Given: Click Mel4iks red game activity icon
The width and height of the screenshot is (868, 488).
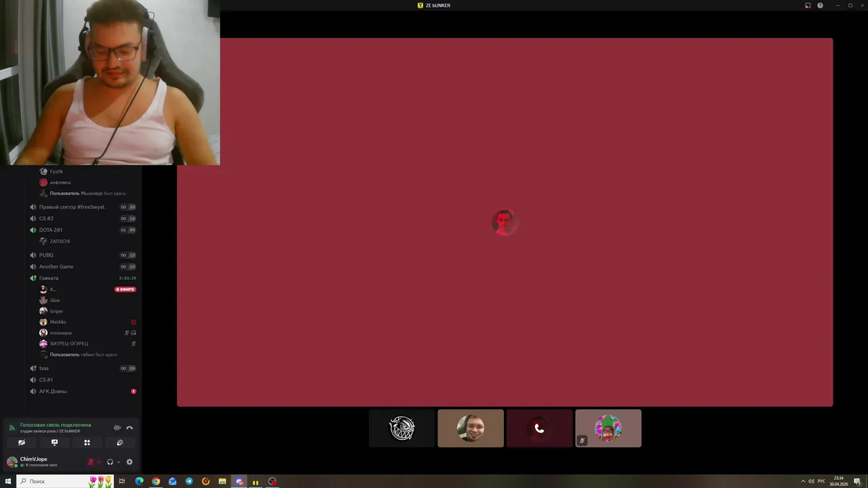Looking at the screenshot, I should [134, 322].
